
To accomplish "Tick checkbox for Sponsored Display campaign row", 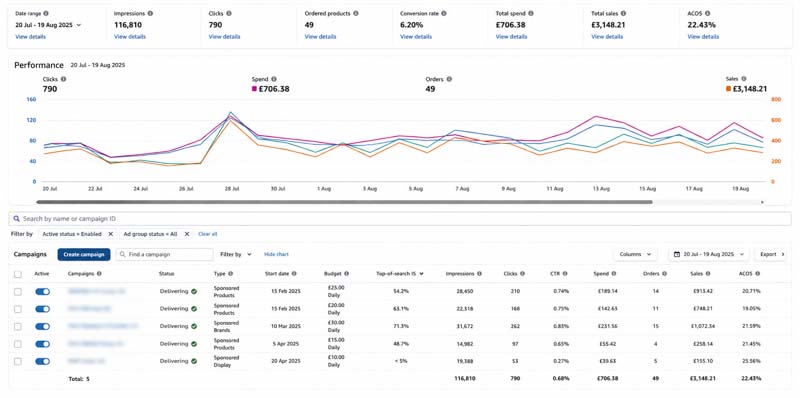I will click(x=18, y=361).
